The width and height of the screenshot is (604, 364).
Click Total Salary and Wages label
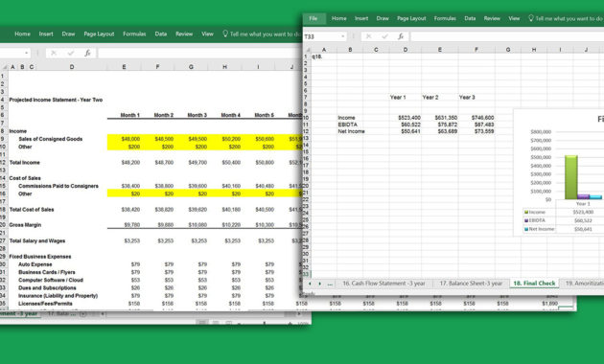click(x=37, y=240)
